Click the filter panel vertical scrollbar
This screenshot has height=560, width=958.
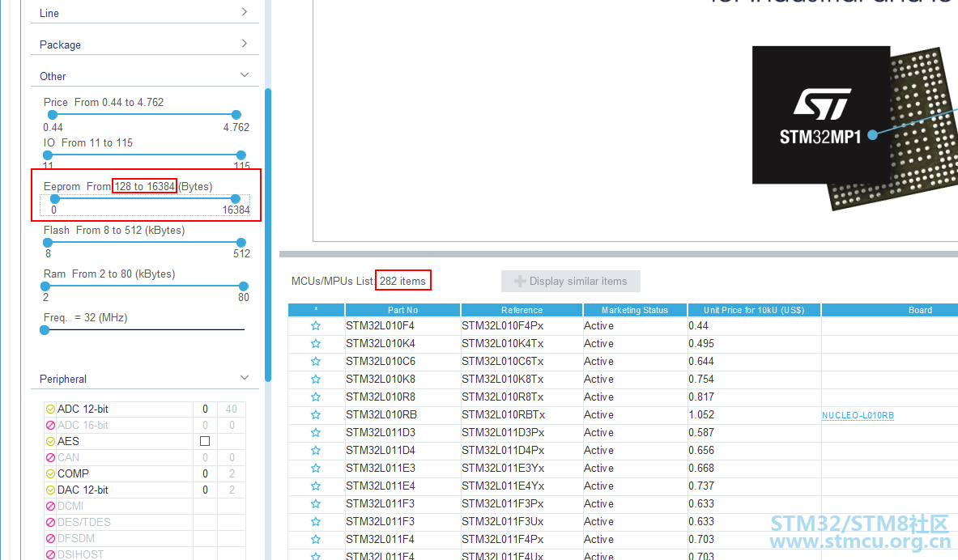click(267, 235)
